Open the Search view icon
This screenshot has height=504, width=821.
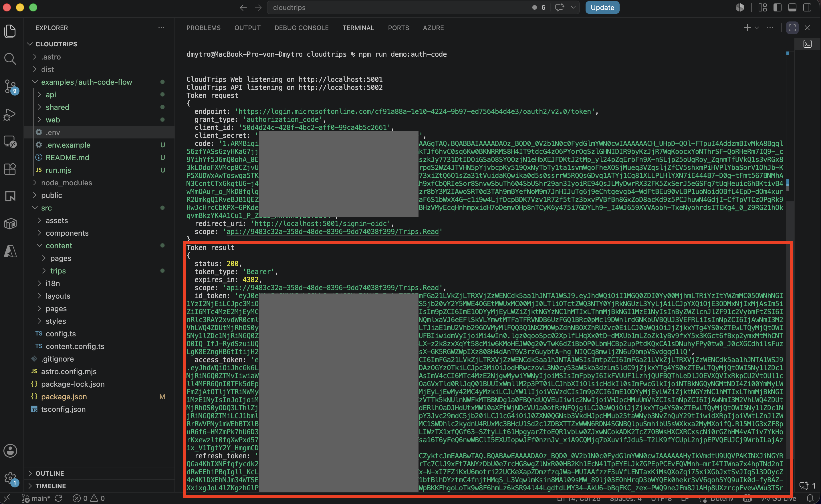(x=10, y=59)
